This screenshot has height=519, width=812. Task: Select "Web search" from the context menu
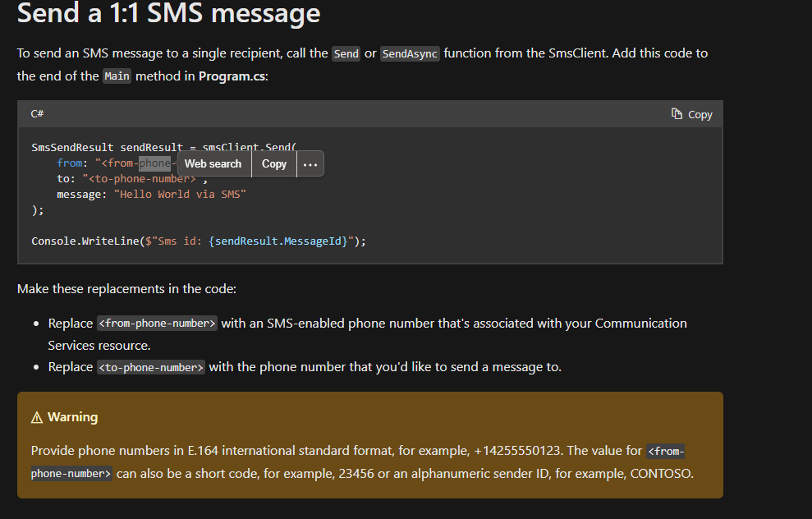coord(213,163)
